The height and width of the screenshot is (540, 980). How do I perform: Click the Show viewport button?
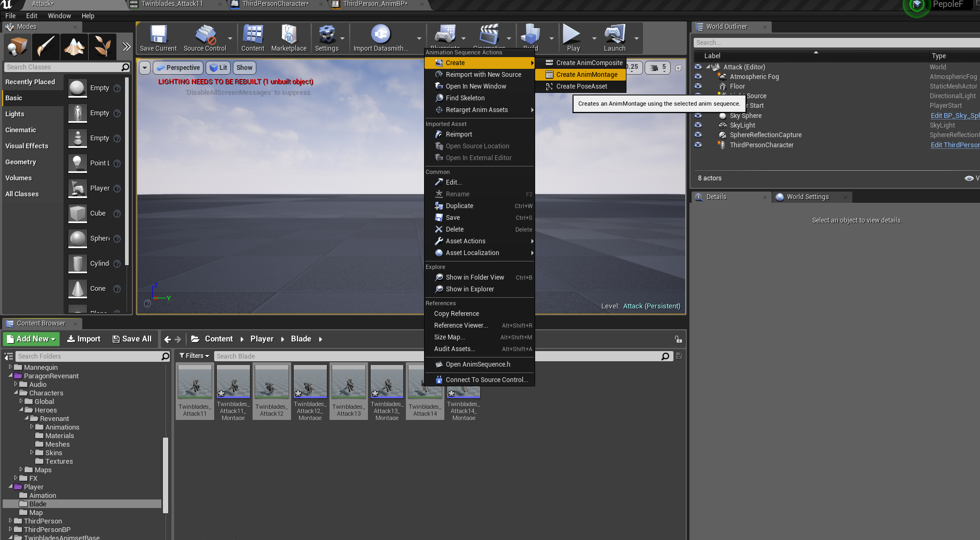click(245, 68)
